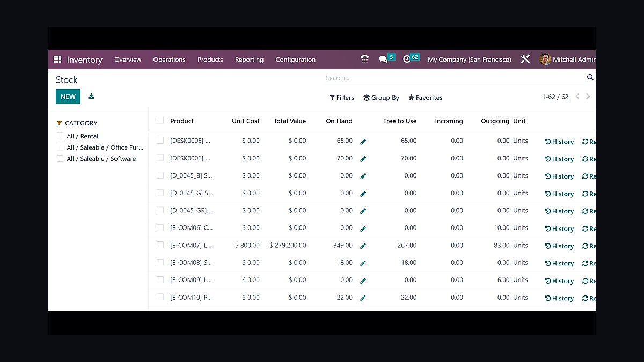
Task: Edit on hand quantity for E-COM08
Action: click(x=363, y=264)
